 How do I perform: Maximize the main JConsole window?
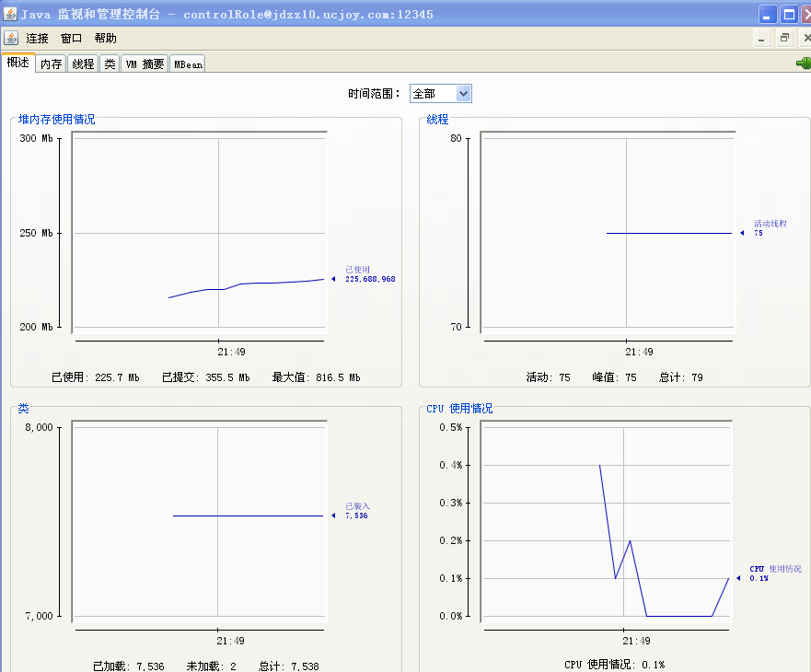click(789, 14)
